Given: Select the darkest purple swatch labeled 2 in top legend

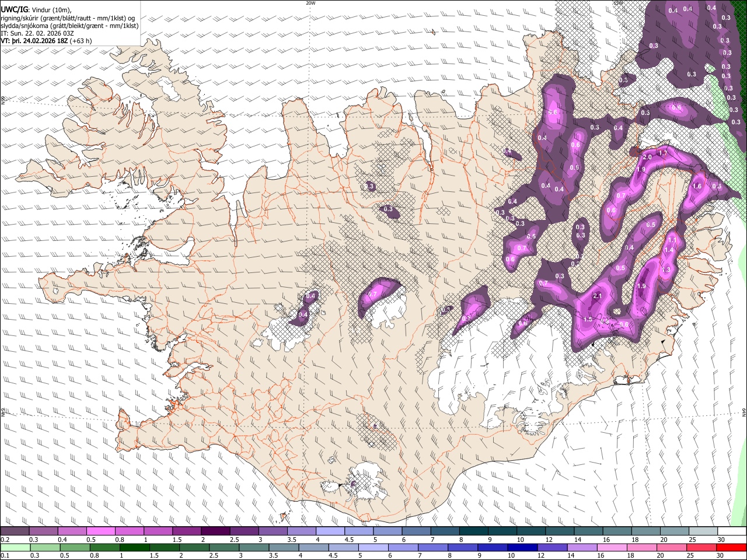Looking at the screenshot, I should [215, 531].
